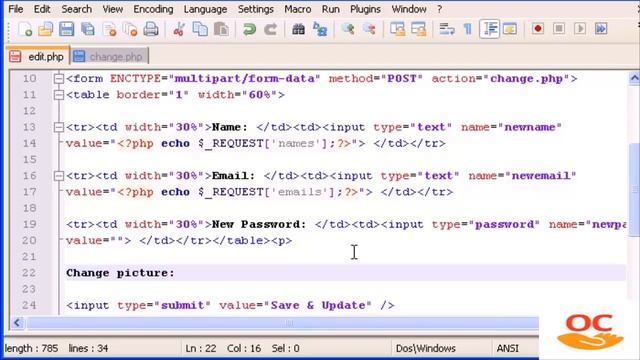Open the View menu
Image resolution: width=640 pixels, height=360 pixels.
click(113, 9)
